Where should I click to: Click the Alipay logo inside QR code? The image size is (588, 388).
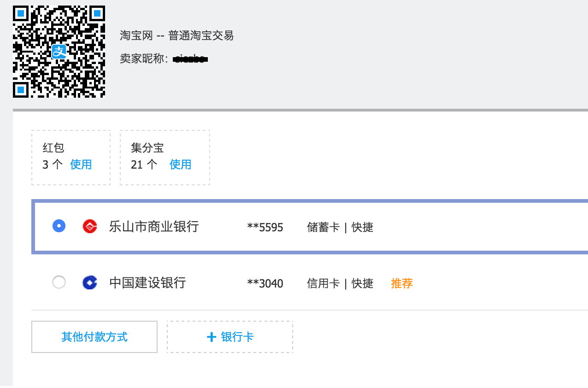point(59,52)
